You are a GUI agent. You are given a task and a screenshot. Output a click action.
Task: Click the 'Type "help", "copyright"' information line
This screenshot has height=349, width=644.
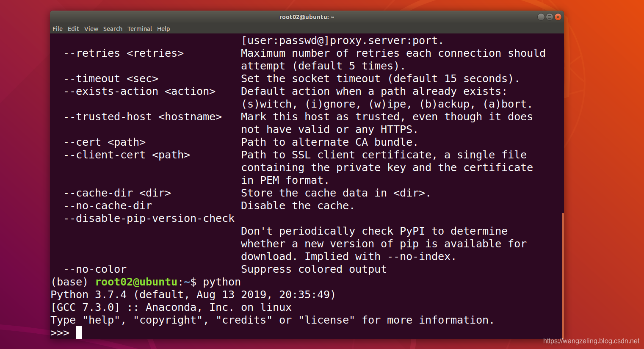pos(272,320)
